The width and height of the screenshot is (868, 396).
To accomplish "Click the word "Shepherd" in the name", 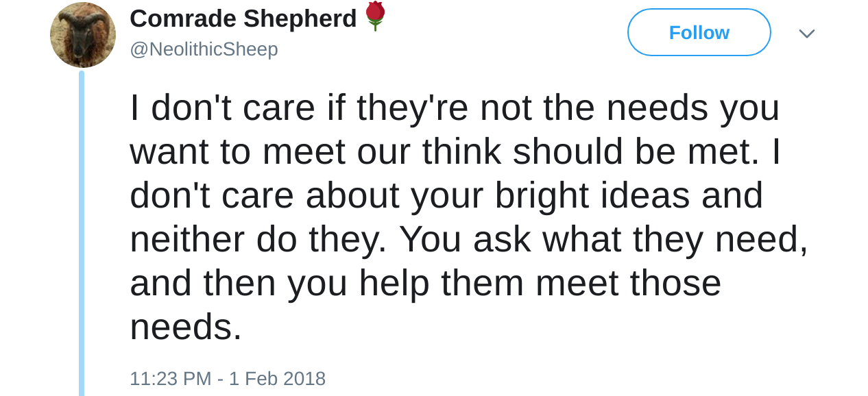I will (x=300, y=18).
